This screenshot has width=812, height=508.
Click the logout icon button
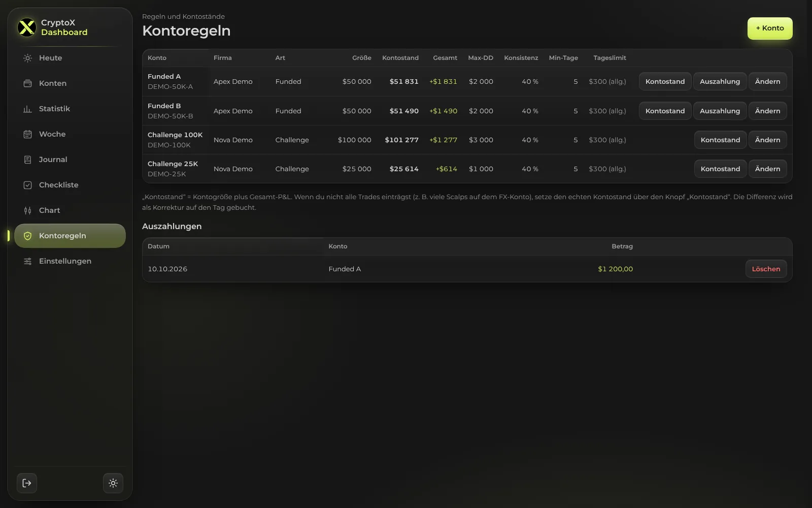(27, 483)
